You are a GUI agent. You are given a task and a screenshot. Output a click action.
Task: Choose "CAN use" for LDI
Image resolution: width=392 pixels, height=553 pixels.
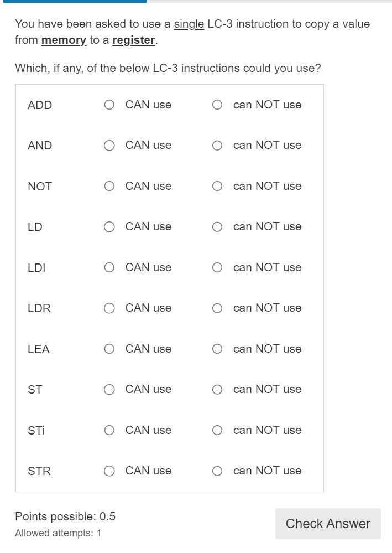click(x=109, y=267)
